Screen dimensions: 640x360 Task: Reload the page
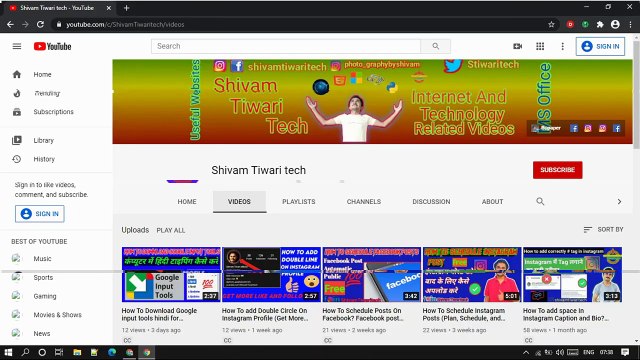pos(40,24)
